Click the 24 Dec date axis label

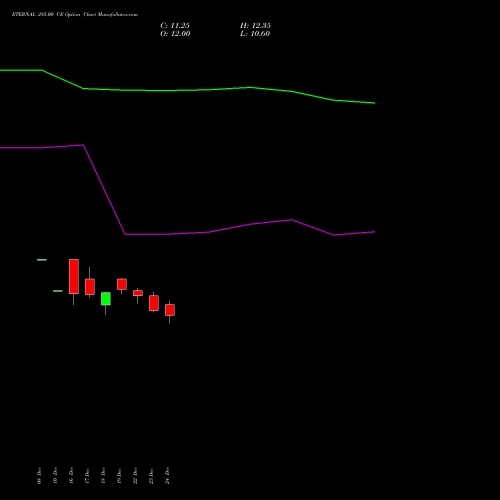[167, 476]
